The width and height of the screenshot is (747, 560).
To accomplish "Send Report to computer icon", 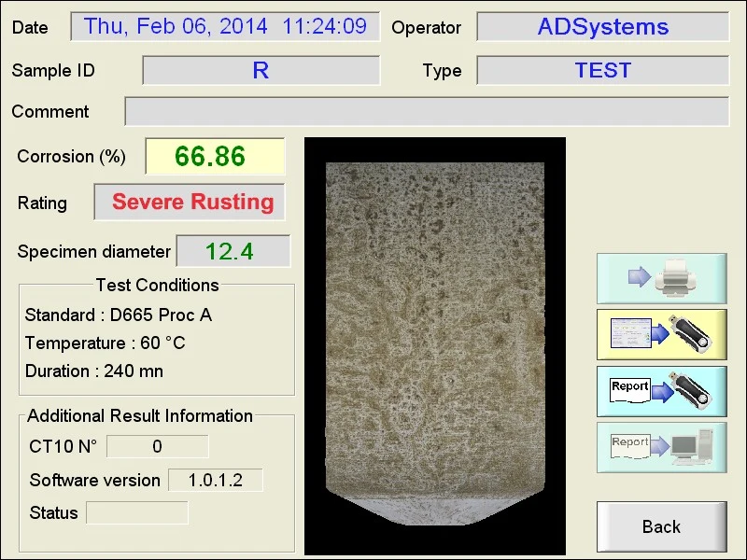I will (662, 448).
